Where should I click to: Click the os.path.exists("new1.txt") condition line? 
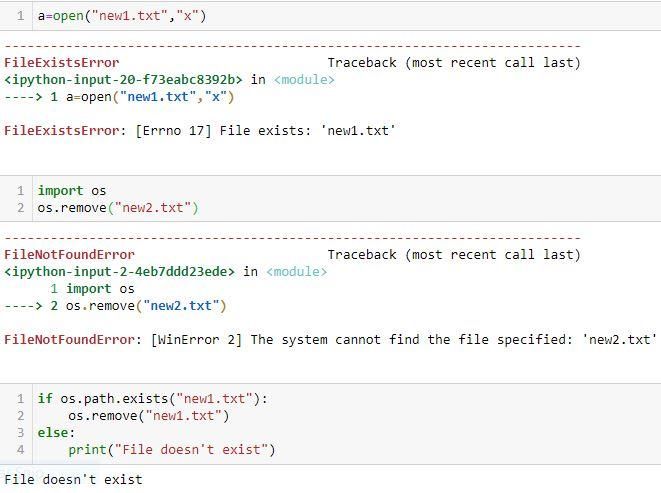[x=153, y=399]
